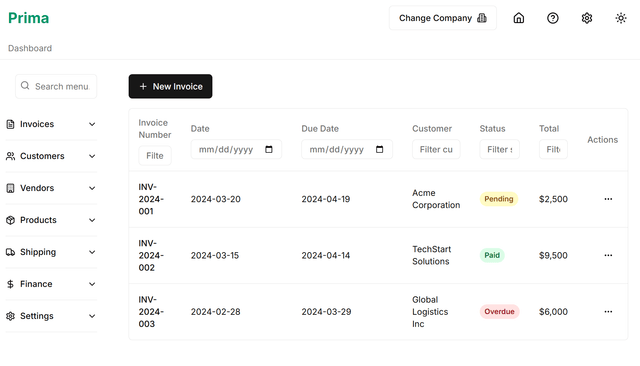The image size is (640, 366).
Task: Select invoice number INV-2024-001
Action: point(151,199)
